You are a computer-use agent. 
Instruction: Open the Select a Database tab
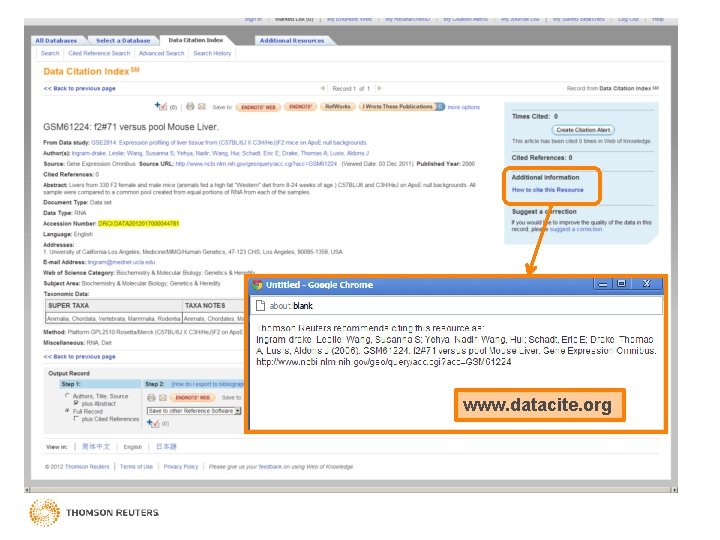pyautogui.click(x=123, y=40)
